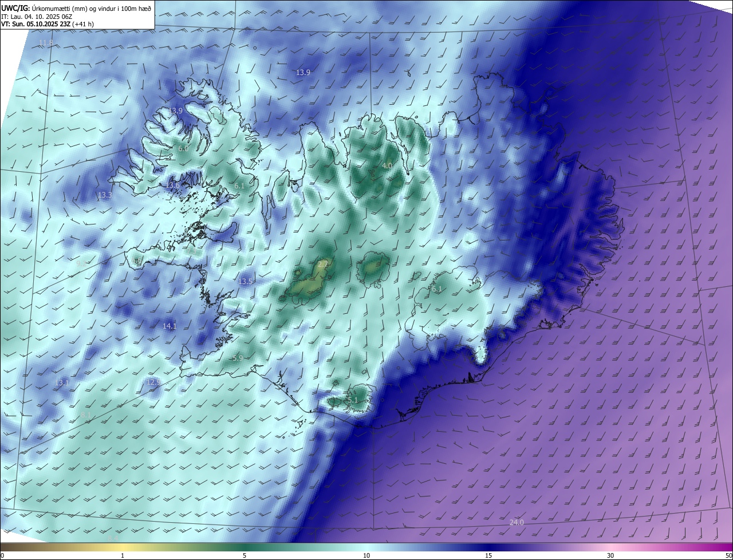Click the 8.1 value label
The width and height of the screenshot is (733, 560).
(x=86, y=415)
